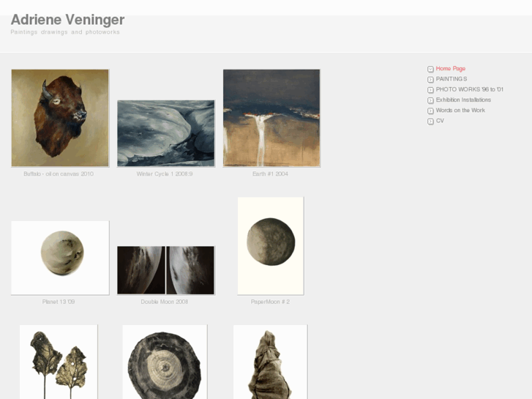Click caption 'PaperMoon # 2'
The image size is (532, 399).
tap(270, 302)
